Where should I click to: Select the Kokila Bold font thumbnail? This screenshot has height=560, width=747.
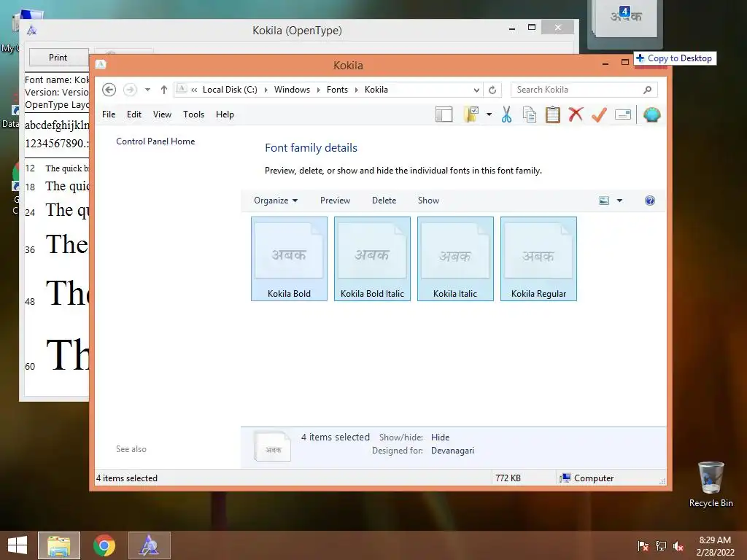[289, 259]
